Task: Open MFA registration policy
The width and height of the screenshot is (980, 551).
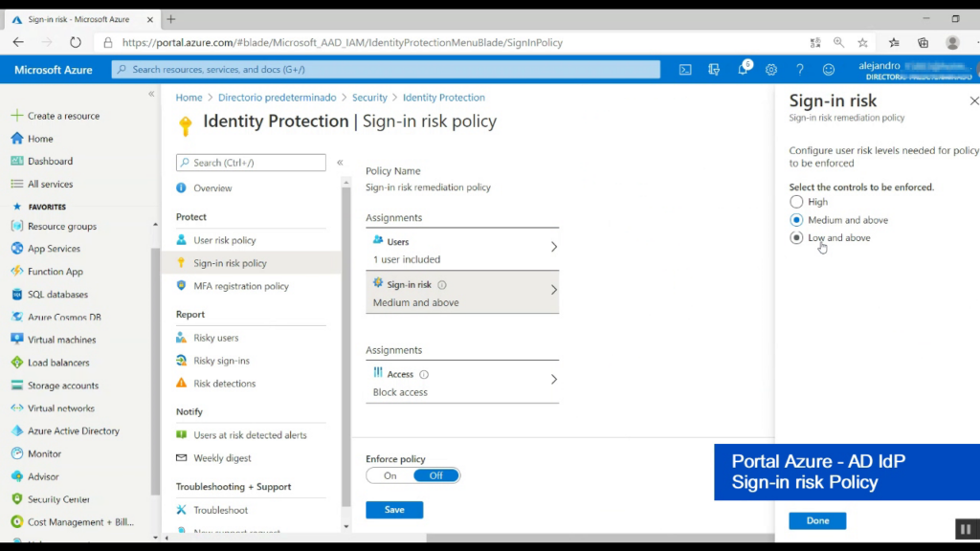Action: (x=240, y=286)
